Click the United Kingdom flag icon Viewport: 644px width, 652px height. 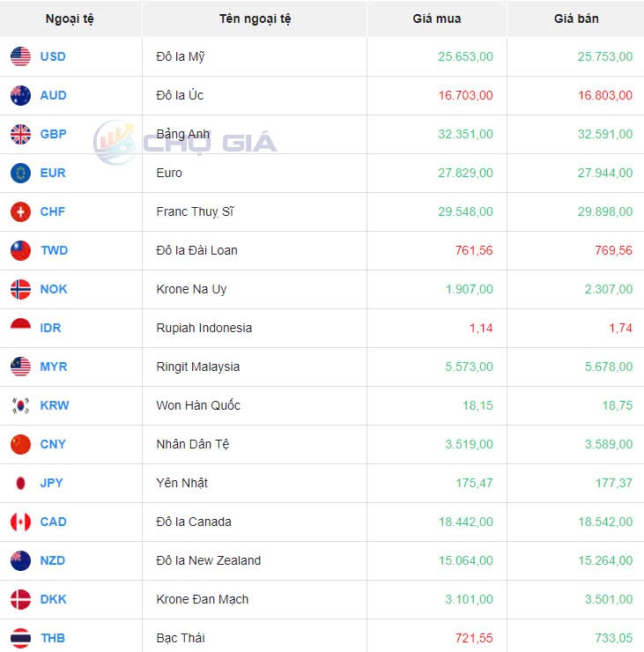(x=20, y=134)
